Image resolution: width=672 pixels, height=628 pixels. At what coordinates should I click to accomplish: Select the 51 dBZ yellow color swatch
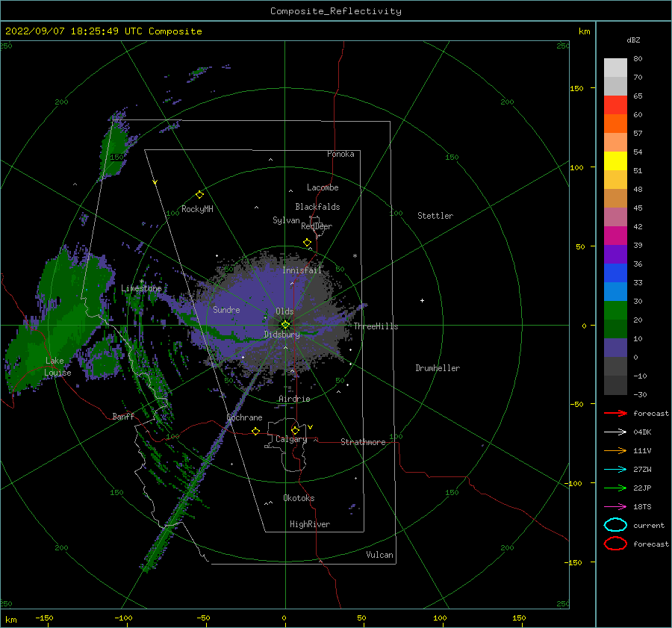[615, 161]
